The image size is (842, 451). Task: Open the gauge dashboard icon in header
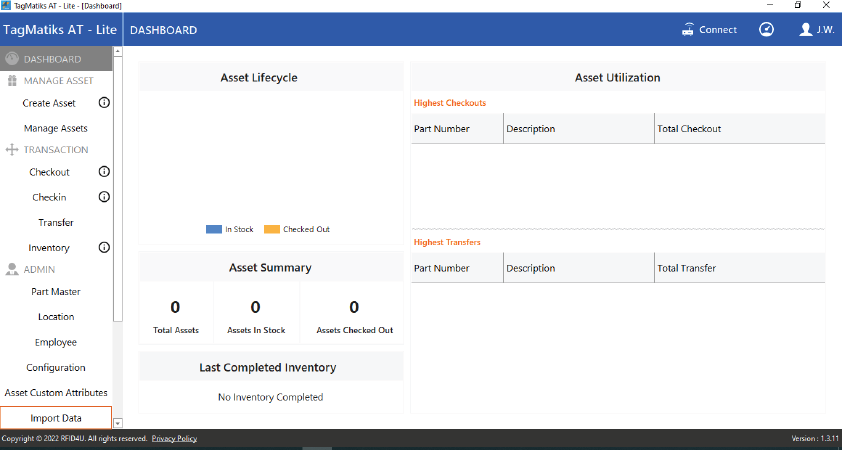coord(766,30)
